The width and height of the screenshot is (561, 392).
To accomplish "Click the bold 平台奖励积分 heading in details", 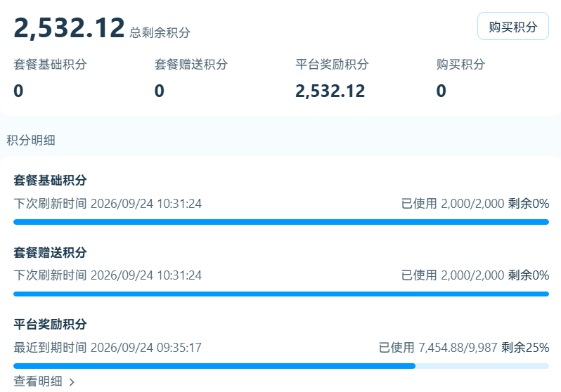I will click(50, 324).
